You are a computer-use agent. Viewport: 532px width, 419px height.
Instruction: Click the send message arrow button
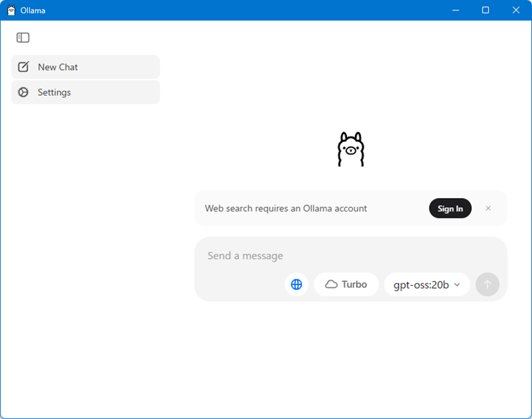point(487,284)
